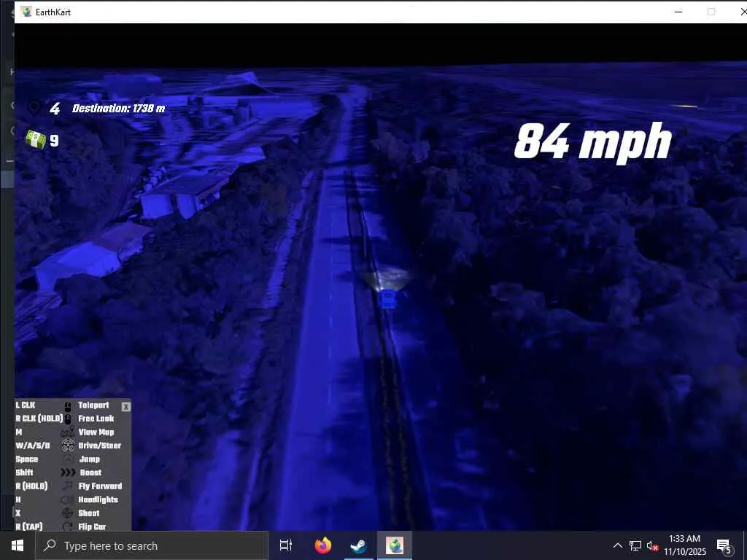Click the 'Teleport' label
Image resolution: width=747 pixels, height=560 pixels.
93,405
